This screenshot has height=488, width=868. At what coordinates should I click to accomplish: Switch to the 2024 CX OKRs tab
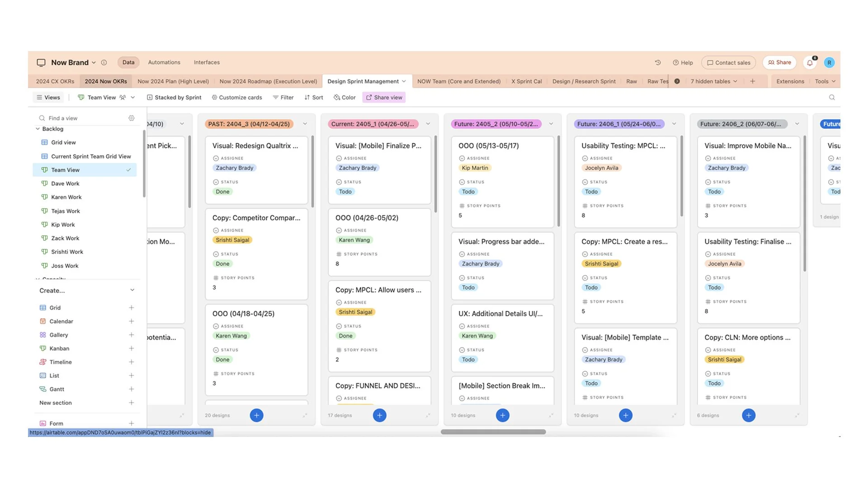click(x=55, y=81)
